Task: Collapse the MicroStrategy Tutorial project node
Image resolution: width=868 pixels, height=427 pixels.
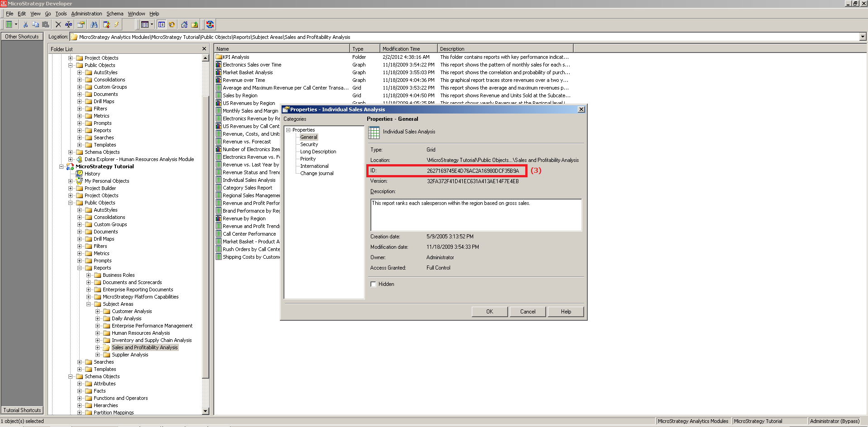Action: point(61,166)
